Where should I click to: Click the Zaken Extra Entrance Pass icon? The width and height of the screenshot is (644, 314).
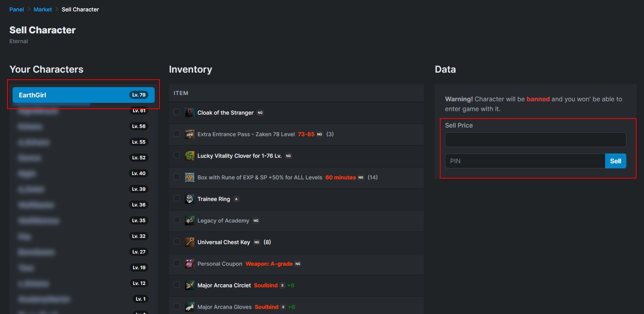click(190, 134)
